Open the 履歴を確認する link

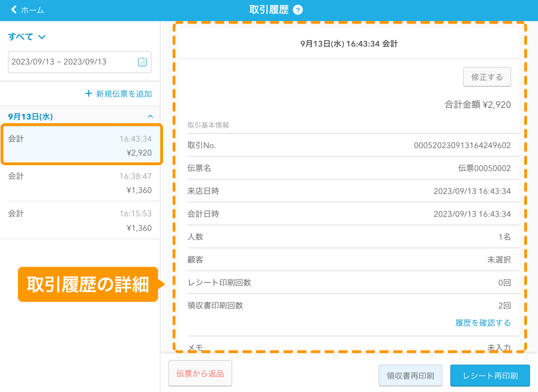tap(483, 323)
